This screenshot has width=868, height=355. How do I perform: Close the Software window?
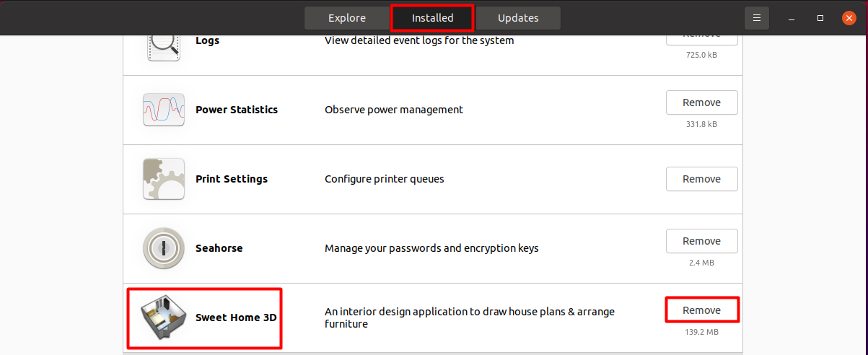(x=849, y=18)
